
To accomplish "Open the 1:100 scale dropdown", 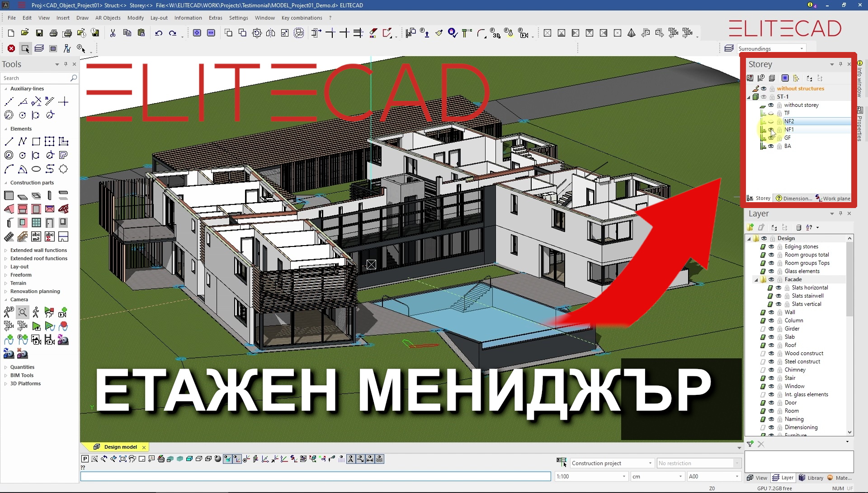I will click(624, 476).
